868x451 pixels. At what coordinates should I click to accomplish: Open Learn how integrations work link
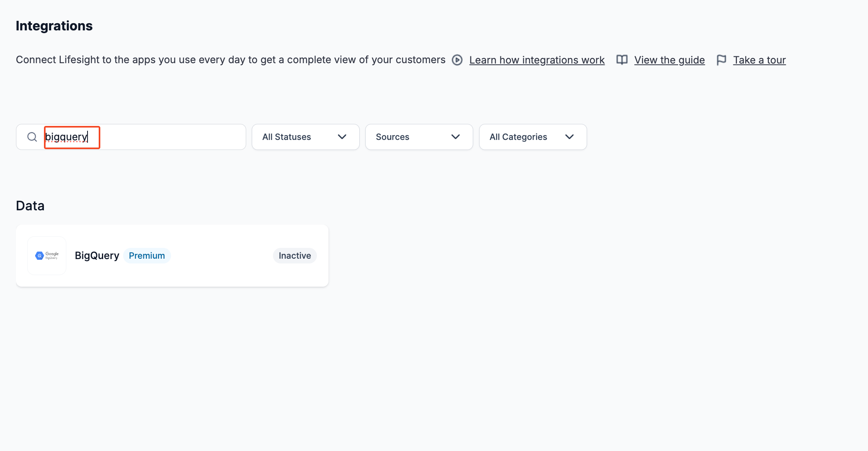pos(537,60)
